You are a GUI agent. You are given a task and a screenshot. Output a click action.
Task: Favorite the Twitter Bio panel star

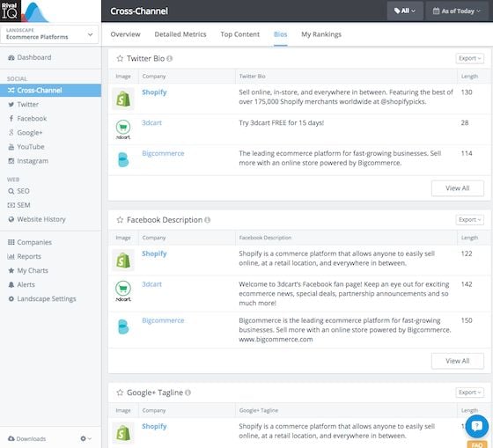tap(120, 58)
